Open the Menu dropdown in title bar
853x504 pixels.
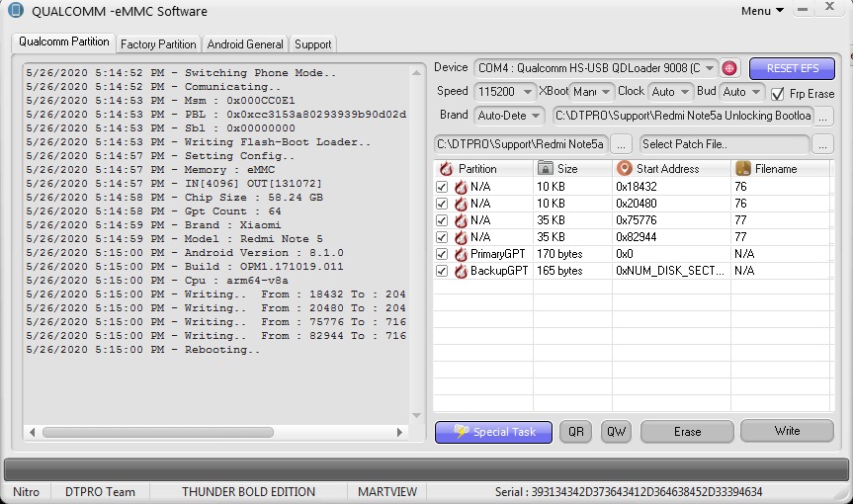(x=762, y=11)
